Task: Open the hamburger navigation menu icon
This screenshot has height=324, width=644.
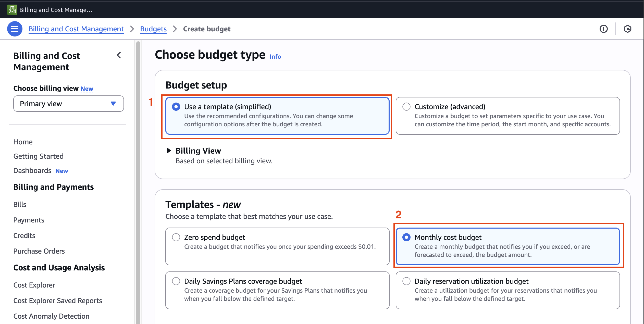Action: pyautogui.click(x=15, y=29)
